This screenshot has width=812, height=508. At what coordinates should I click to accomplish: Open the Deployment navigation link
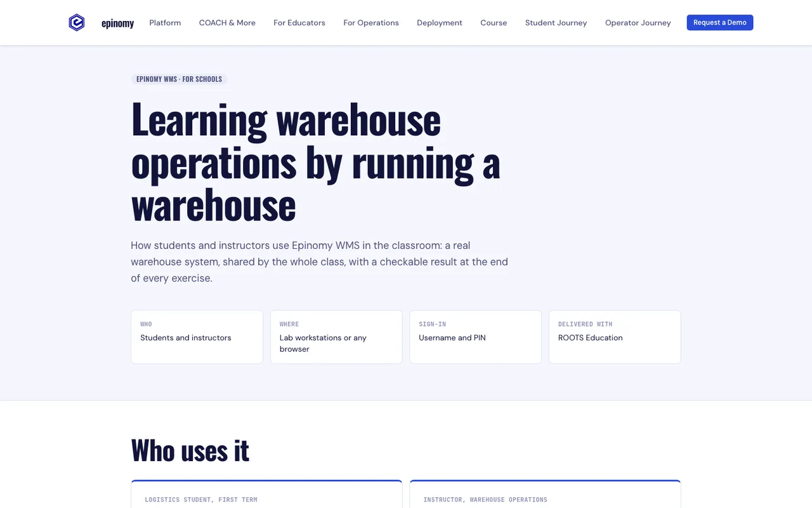(x=440, y=23)
